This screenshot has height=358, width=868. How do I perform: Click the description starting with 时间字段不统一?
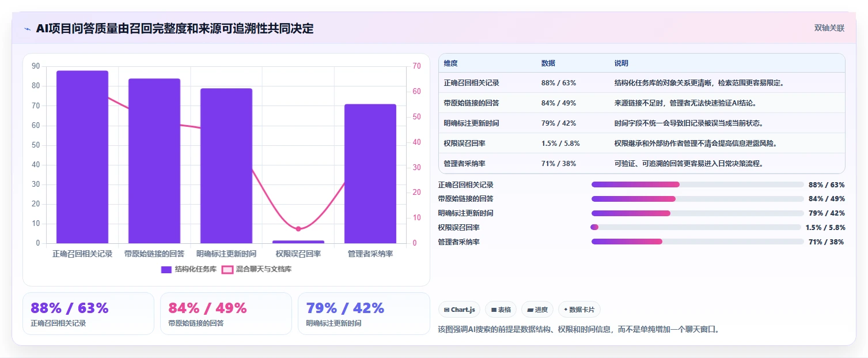[x=689, y=123]
